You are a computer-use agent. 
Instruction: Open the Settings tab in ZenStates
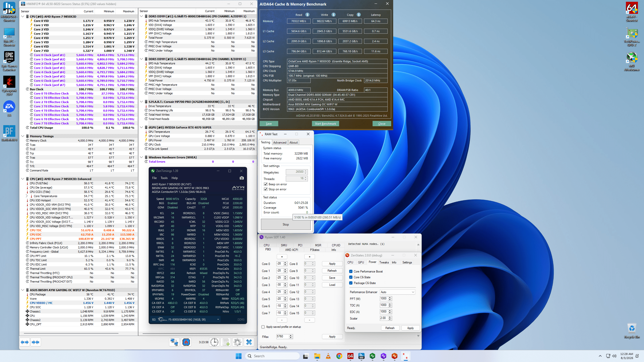[x=407, y=262]
